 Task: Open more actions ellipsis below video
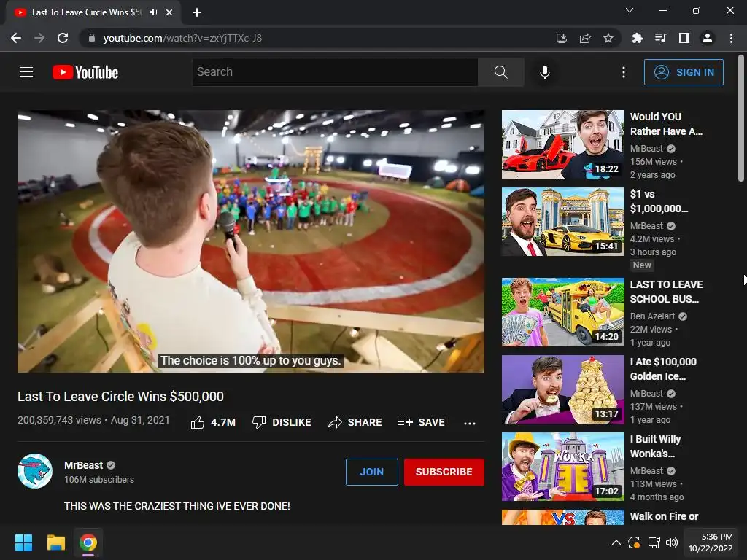[470, 423]
